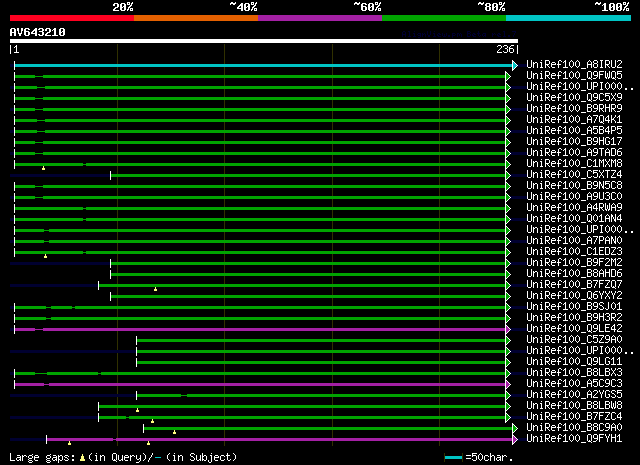The image size is (640, 465).
Task: Select the UniRef100_A5C9C3 label
Action: point(574,383)
